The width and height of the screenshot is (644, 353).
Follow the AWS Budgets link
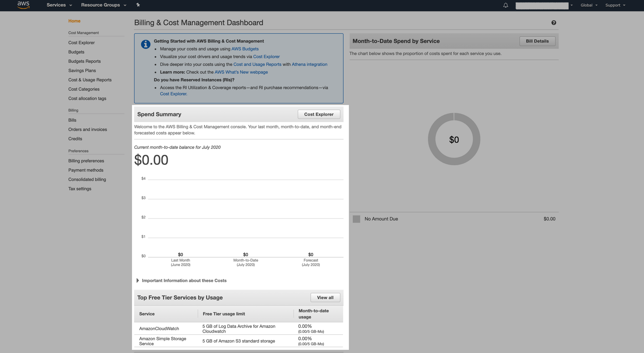(x=245, y=49)
